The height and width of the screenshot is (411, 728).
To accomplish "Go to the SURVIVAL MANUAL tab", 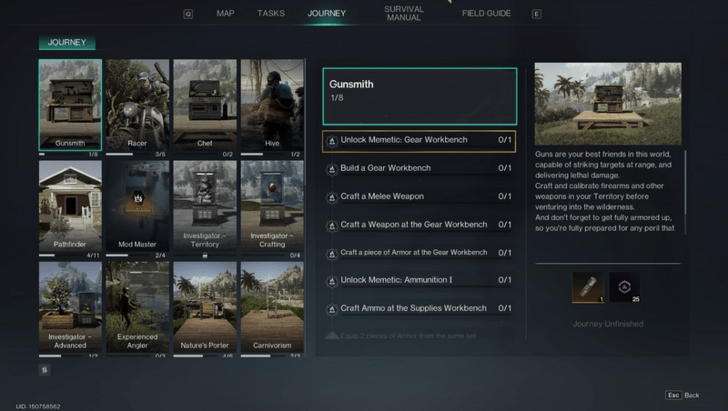I will (404, 14).
